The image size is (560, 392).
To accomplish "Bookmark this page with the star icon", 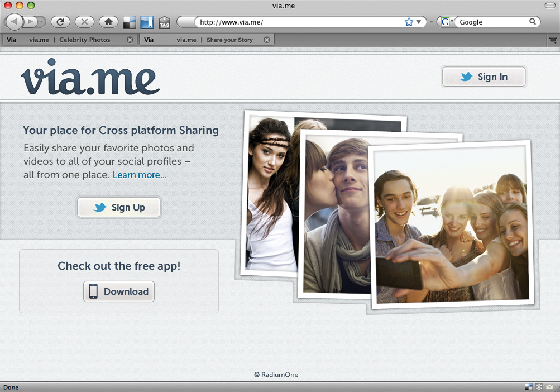I will (x=409, y=22).
